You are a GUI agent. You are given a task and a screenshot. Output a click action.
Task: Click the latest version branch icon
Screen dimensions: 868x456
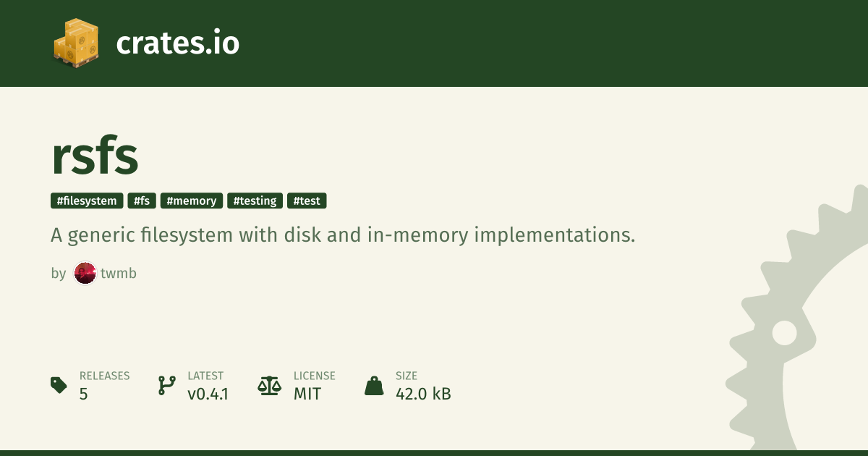[x=167, y=385]
